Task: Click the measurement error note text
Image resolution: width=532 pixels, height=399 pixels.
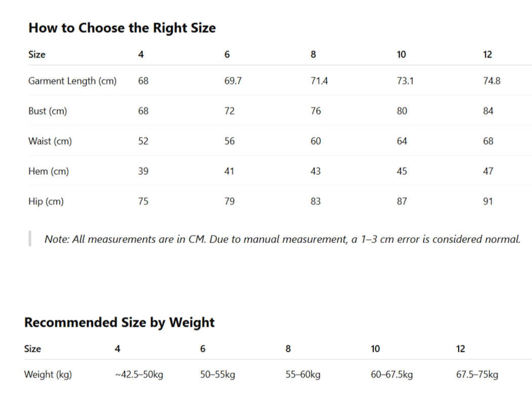Action: point(282,239)
